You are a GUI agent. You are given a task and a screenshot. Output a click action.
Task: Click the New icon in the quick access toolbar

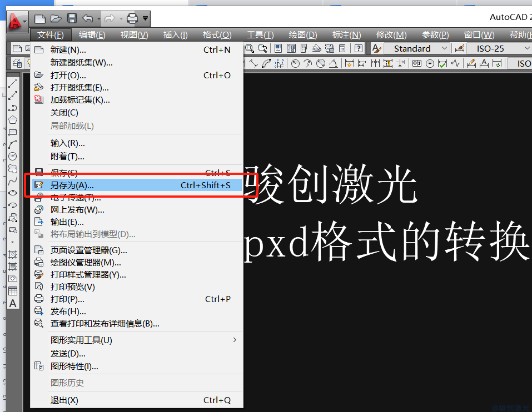coord(39,19)
